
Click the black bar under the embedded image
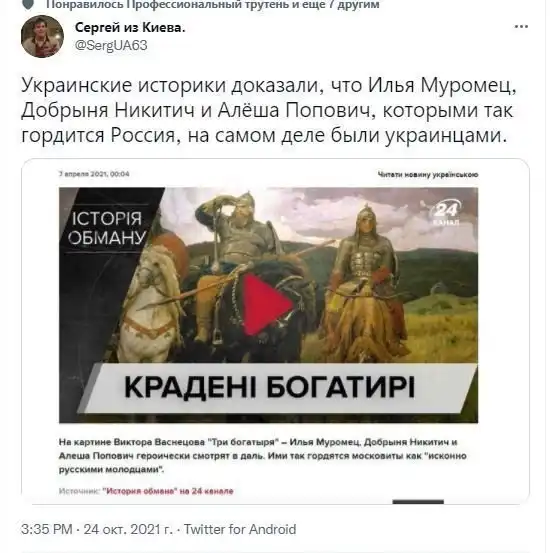(418, 502)
